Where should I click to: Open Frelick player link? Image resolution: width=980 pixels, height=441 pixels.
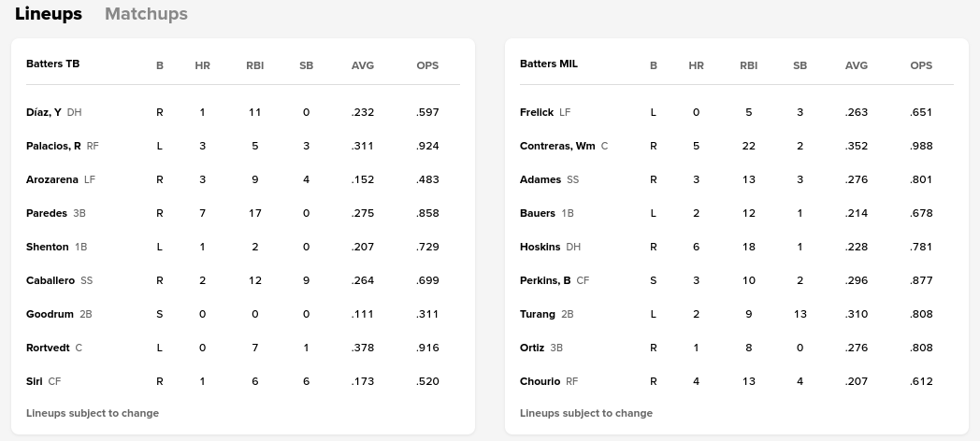click(537, 112)
